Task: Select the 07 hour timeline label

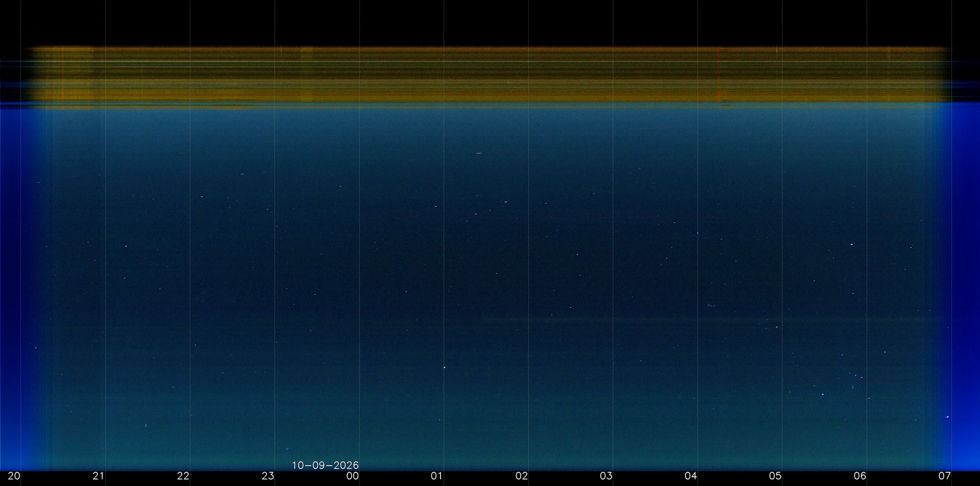Action: 945,476
